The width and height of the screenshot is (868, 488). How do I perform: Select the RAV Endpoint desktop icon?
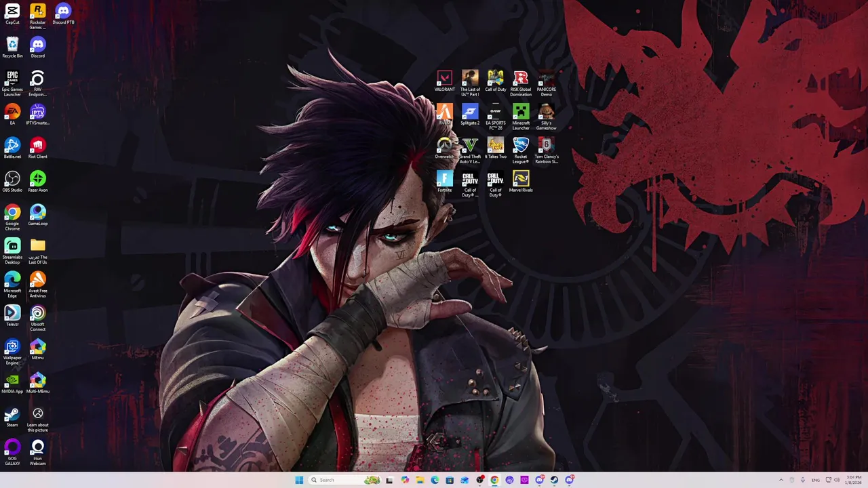pyautogui.click(x=38, y=83)
